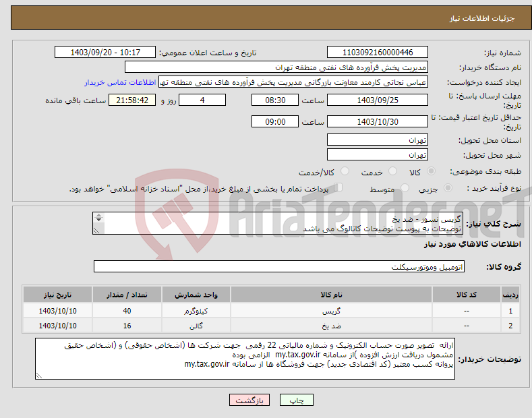This screenshot has width=532, height=418.
Task: Click the کد کالا column header
Action: 467,295
